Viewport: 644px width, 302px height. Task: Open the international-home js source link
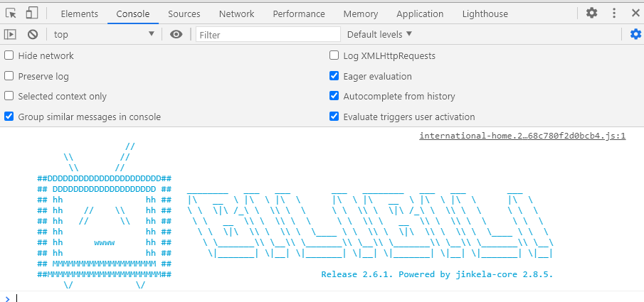point(522,136)
